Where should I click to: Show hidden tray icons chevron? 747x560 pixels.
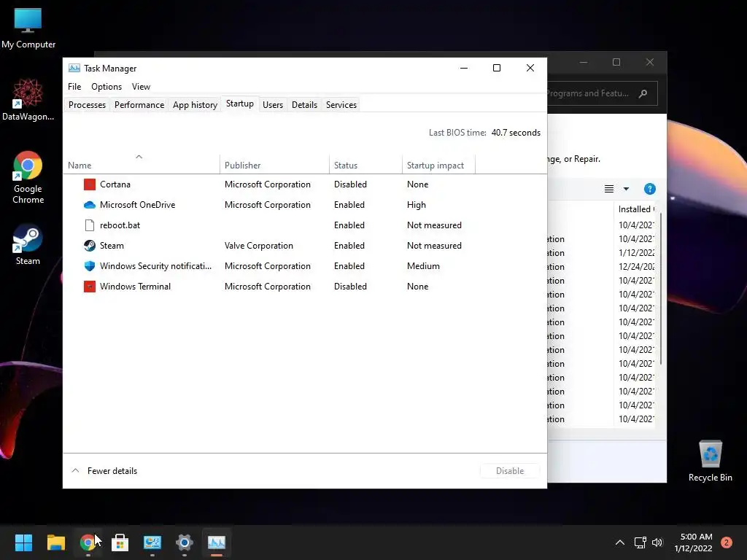coord(620,542)
